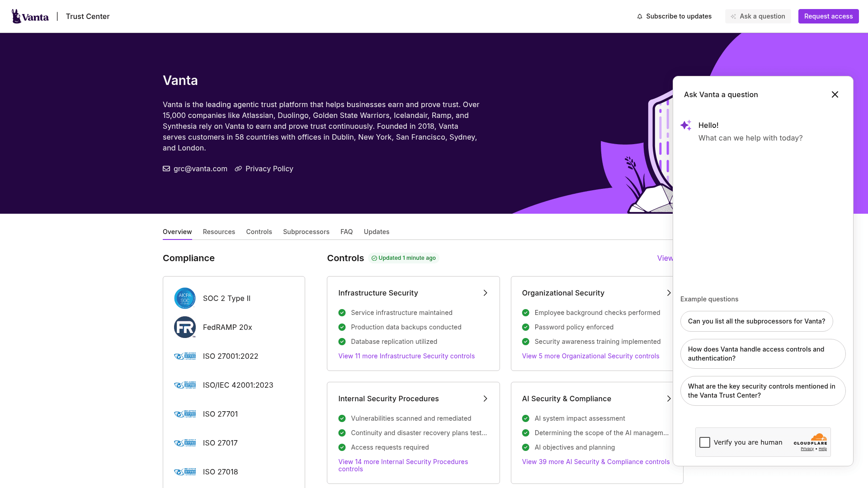Click the Request access button
Viewport: 868px width, 488px height.
pos(828,16)
